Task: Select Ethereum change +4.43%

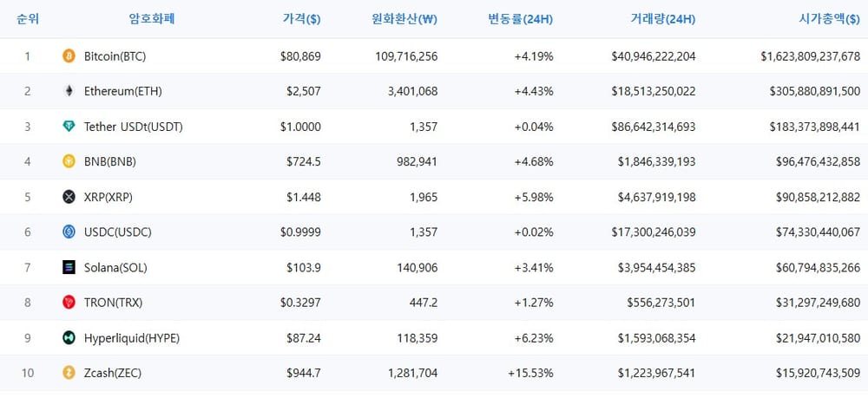Action: [x=534, y=92]
